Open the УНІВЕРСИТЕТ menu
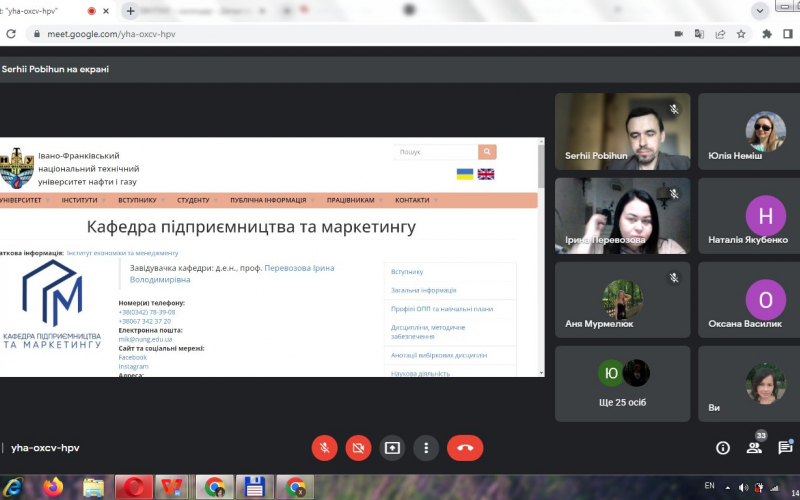 click(24, 201)
